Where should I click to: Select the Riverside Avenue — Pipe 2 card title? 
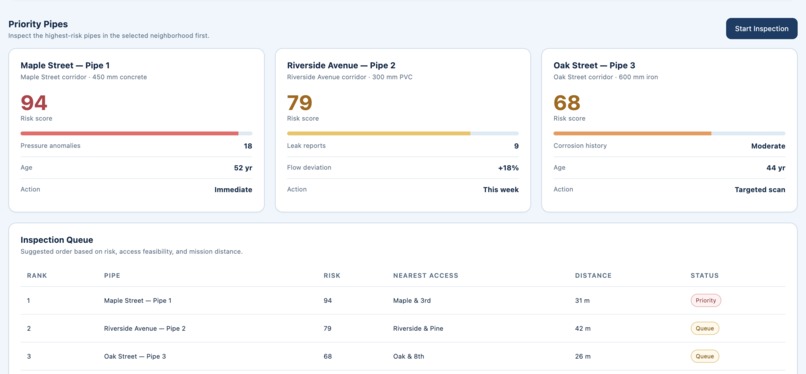pyautogui.click(x=341, y=66)
